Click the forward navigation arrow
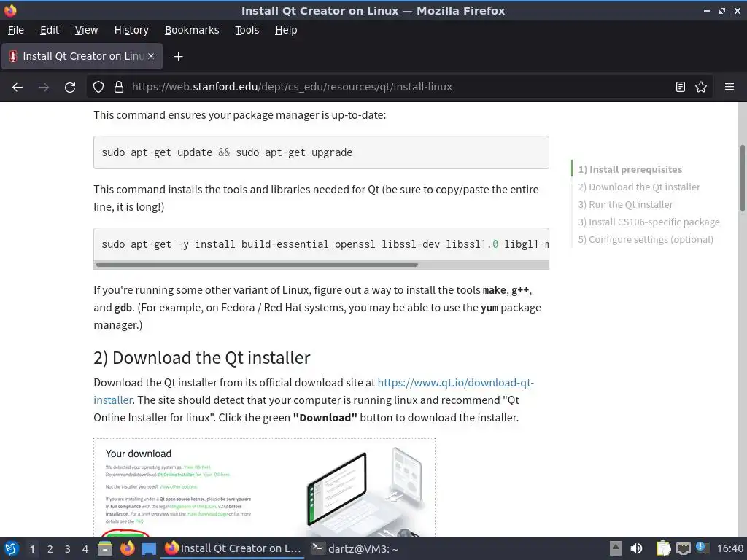The height and width of the screenshot is (560, 747). [x=44, y=87]
